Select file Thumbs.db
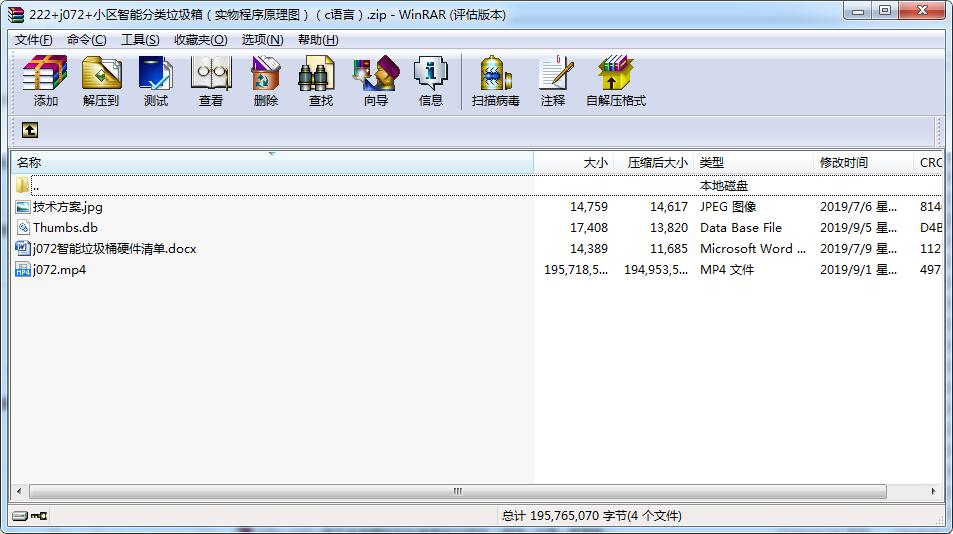 [x=65, y=228]
